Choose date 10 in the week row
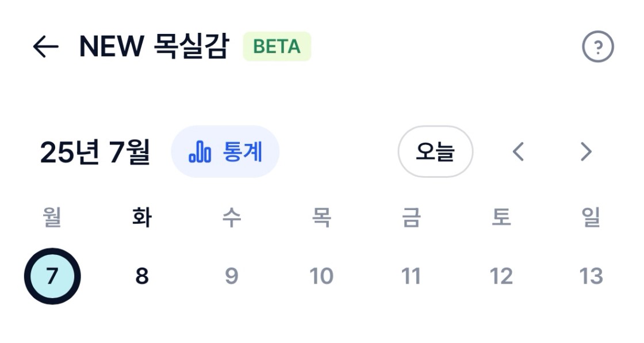This screenshot has width=644, height=343. (x=321, y=276)
